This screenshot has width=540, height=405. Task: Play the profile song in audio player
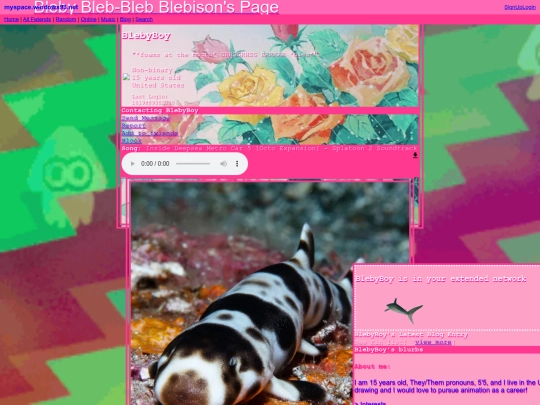click(133, 164)
